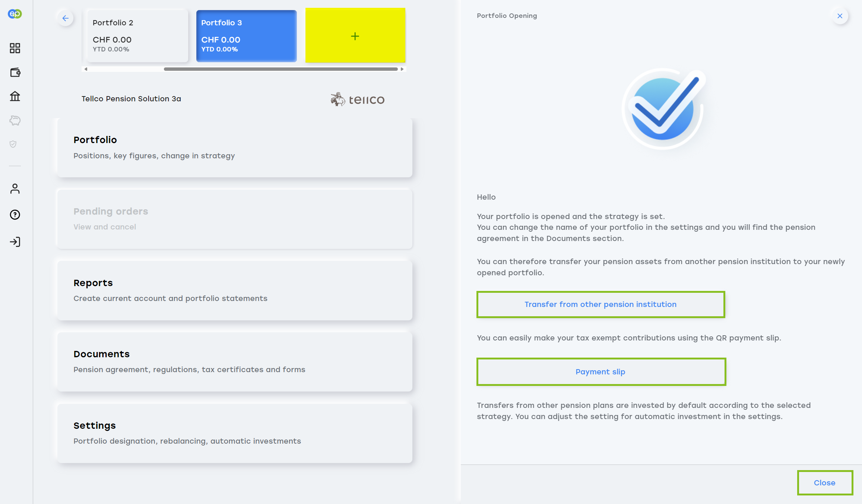Click the wallet icon in sidebar

coord(15,72)
